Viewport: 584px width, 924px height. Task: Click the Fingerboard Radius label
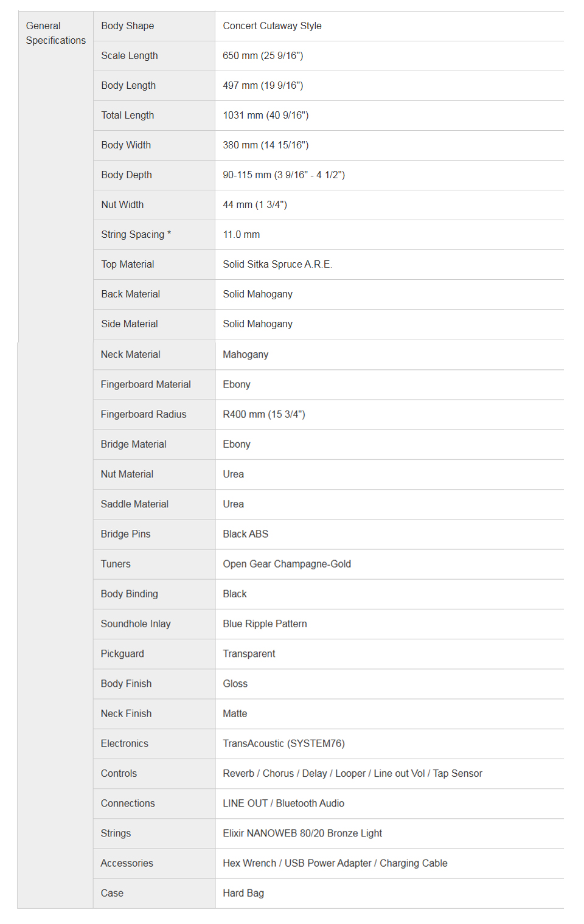pyautogui.click(x=144, y=414)
